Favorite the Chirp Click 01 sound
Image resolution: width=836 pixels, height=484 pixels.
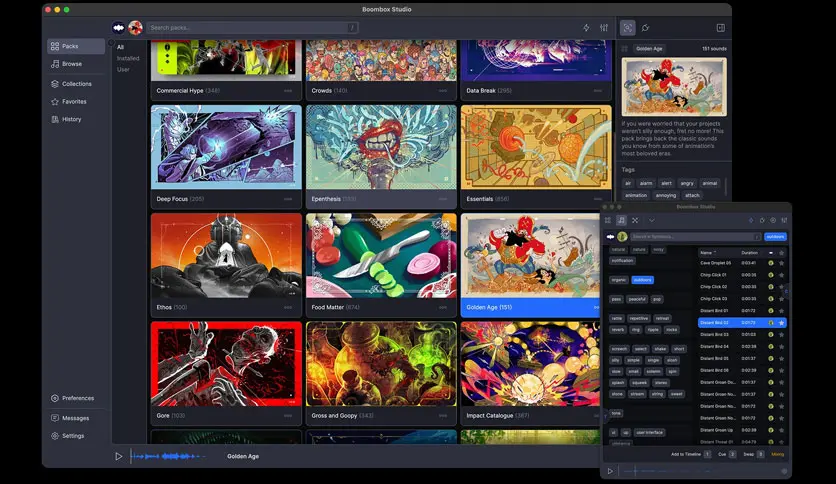point(782,275)
